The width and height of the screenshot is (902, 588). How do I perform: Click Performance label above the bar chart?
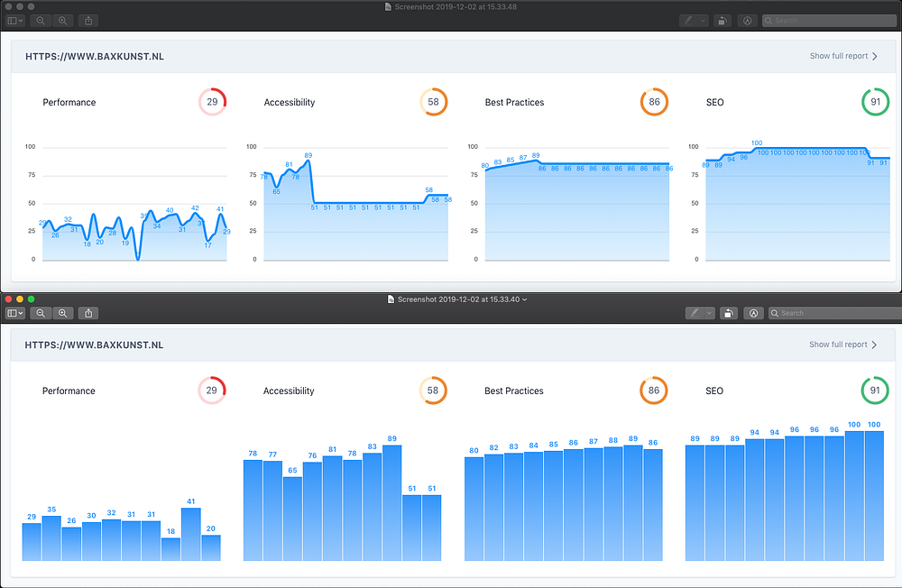pyautogui.click(x=69, y=390)
